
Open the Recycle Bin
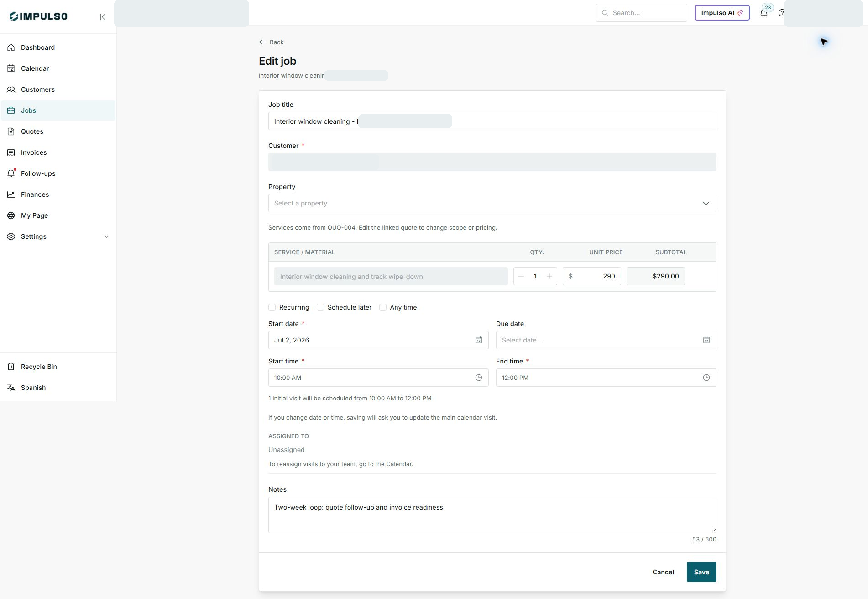pyautogui.click(x=58, y=367)
